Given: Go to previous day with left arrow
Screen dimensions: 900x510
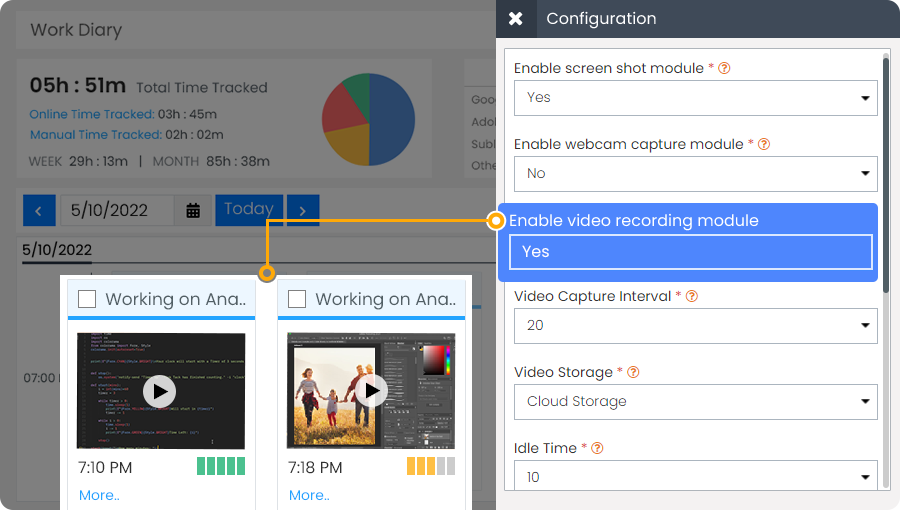Looking at the screenshot, I should pos(39,211).
